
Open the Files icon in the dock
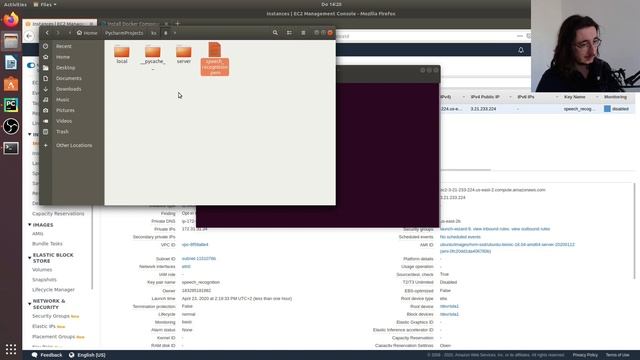click(11, 41)
